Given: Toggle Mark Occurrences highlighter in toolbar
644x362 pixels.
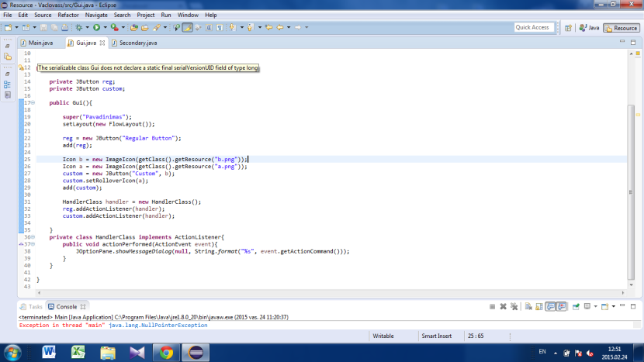Looking at the screenshot, I should 187,28.
